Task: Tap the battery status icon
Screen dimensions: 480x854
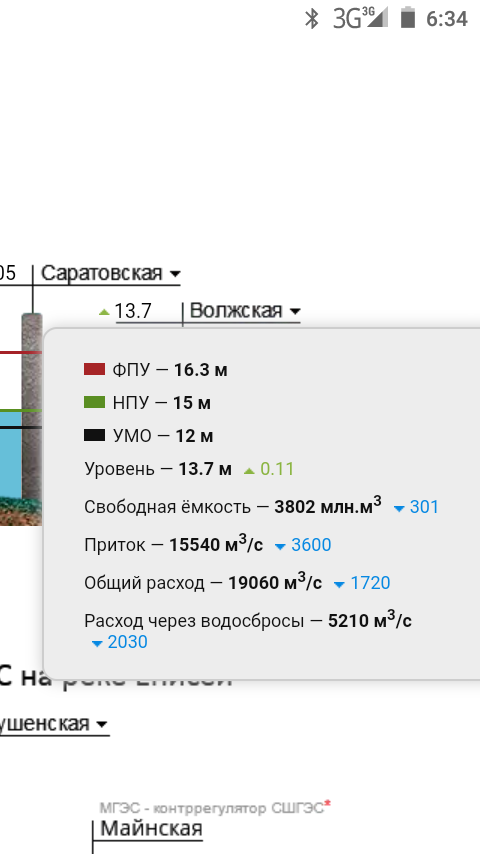Action: pos(408,18)
